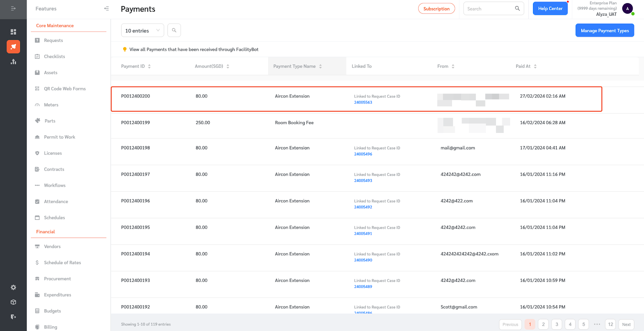The height and width of the screenshot is (331, 644).
Task: Select the orange rocket features icon
Action: [x=13, y=47]
